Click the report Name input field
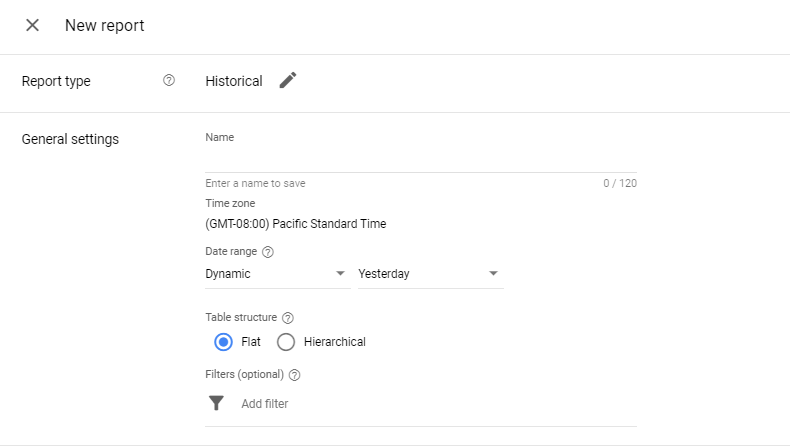The image size is (790, 447). tap(420, 159)
